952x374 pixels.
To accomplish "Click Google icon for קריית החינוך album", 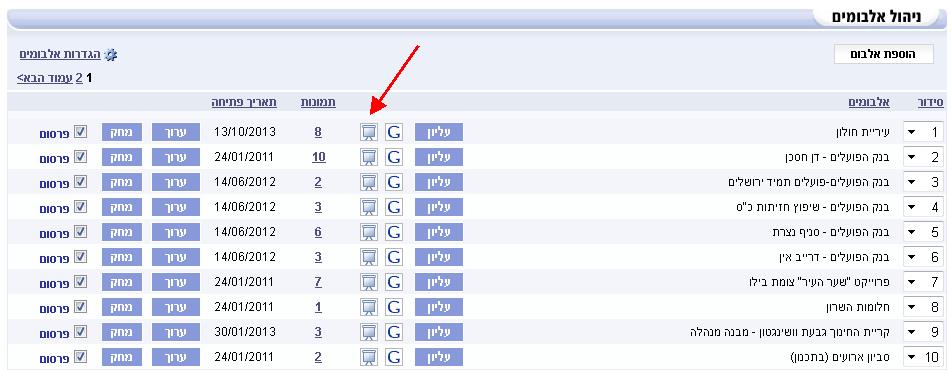I will [x=394, y=332].
